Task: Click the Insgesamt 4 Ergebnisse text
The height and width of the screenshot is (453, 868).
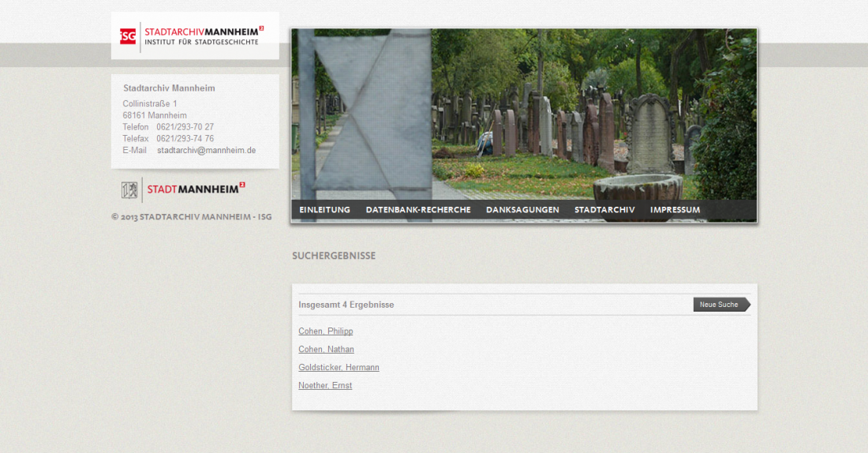Action: [346, 305]
